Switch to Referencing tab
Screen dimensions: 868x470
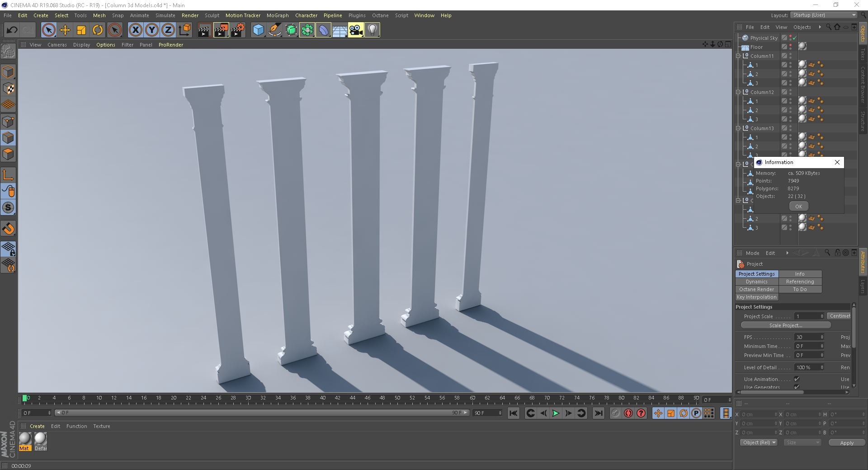(x=800, y=282)
